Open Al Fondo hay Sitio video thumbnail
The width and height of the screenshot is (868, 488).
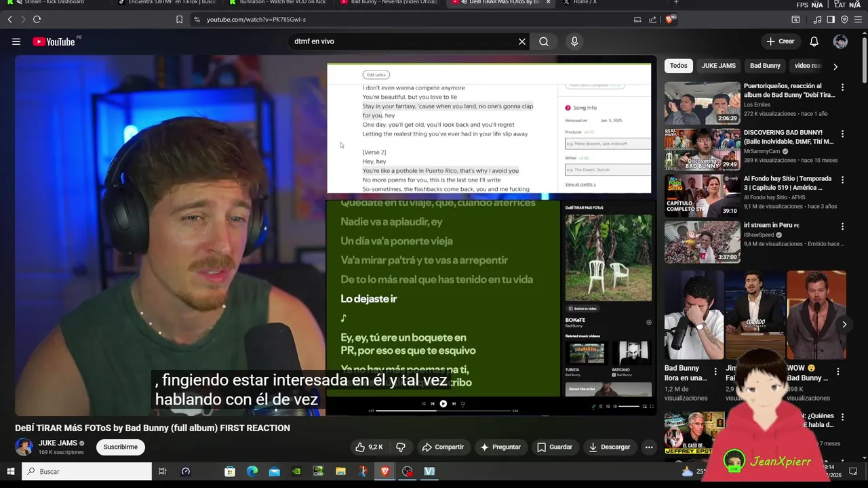click(703, 195)
